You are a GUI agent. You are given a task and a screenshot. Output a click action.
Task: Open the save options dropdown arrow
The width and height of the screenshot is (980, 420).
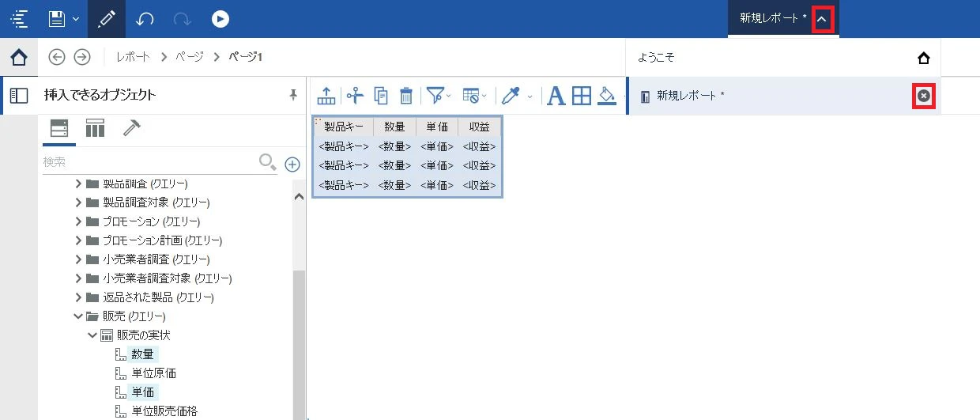[76, 19]
